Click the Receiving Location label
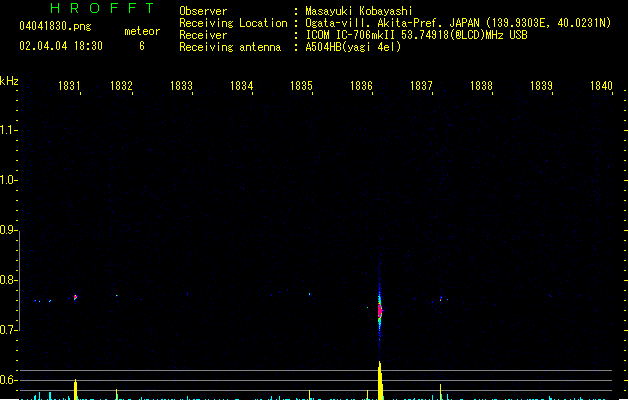This screenshot has height=400, width=629. click(x=233, y=23)
